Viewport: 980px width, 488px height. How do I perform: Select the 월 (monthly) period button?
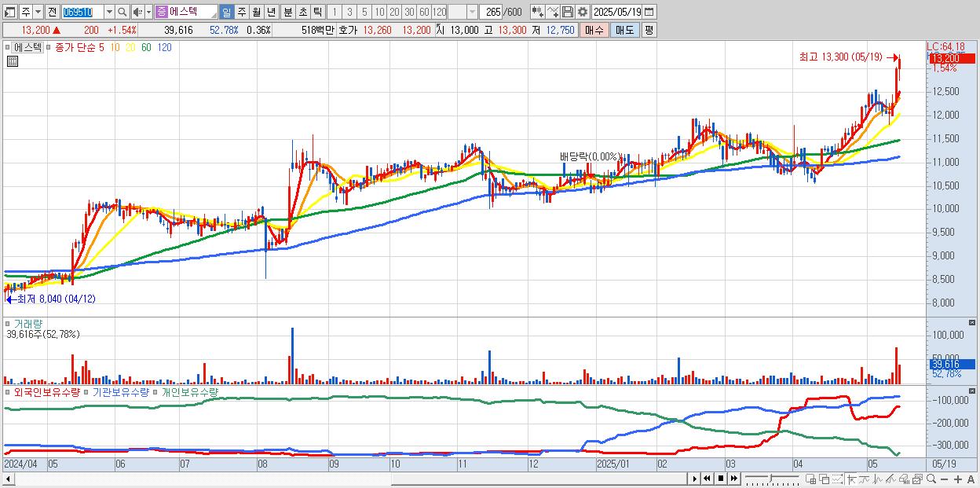pos(256,12)
